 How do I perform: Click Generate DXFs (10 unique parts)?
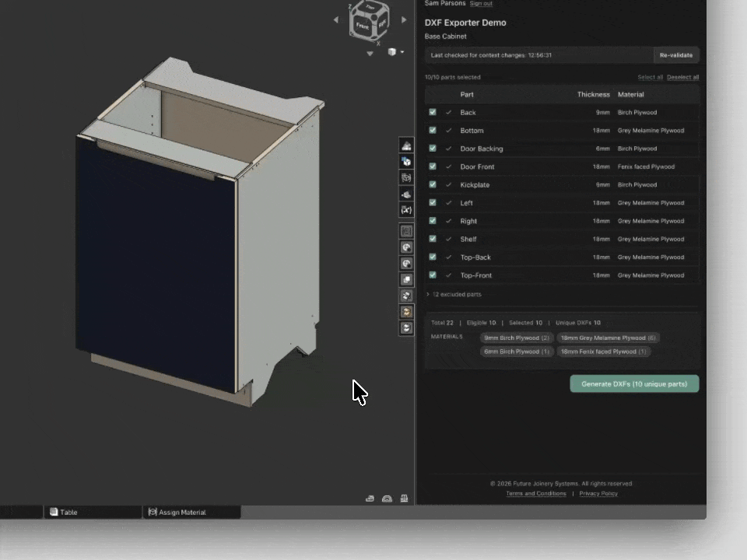(634, 383)
